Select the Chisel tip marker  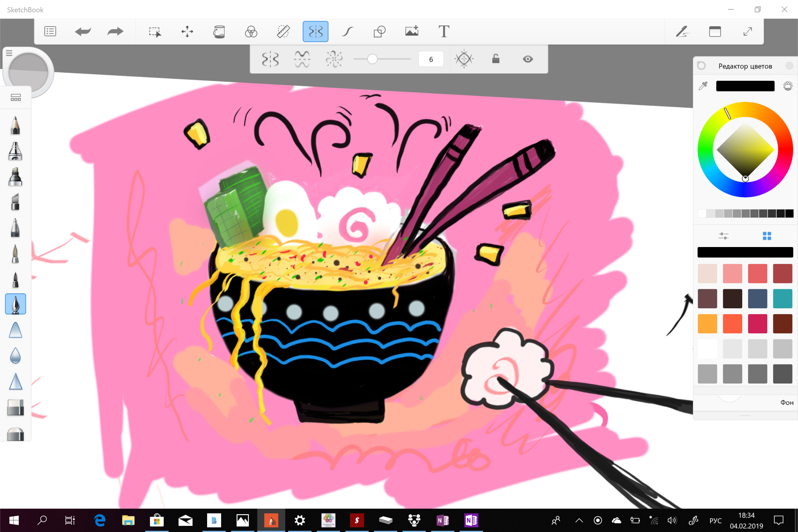pos(15,202)
